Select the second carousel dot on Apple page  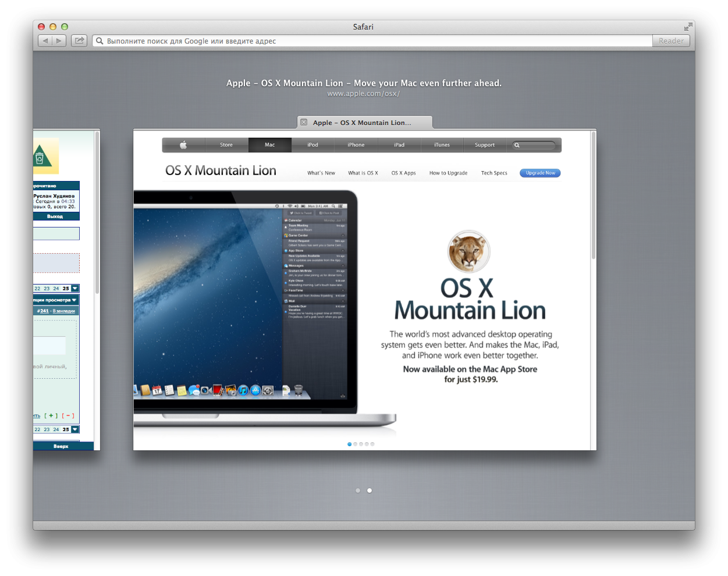pyautogui.click(x=355, y=444)
